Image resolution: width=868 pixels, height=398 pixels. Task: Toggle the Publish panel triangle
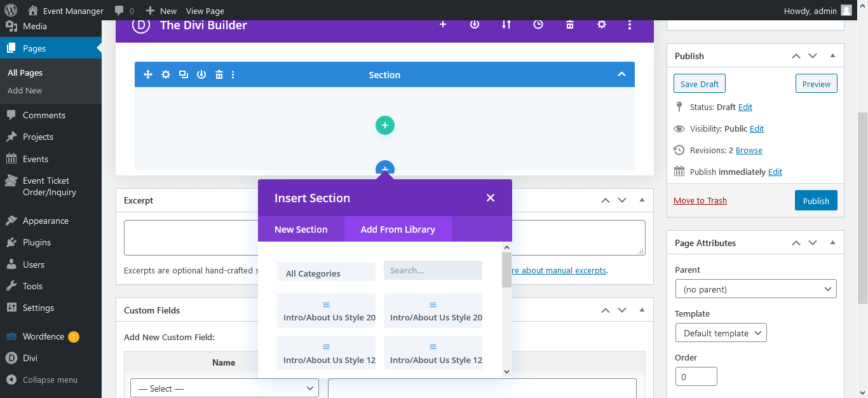832,56
